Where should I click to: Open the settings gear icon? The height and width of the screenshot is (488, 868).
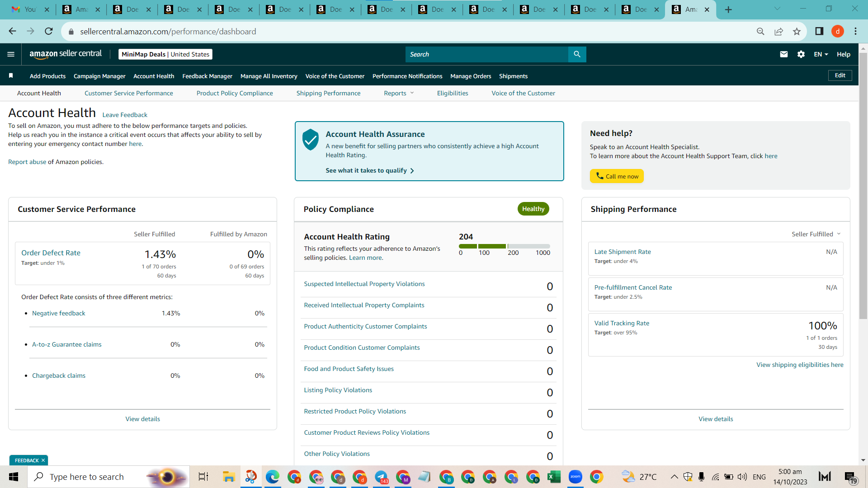pyautogui.click(x=801, y=54)
